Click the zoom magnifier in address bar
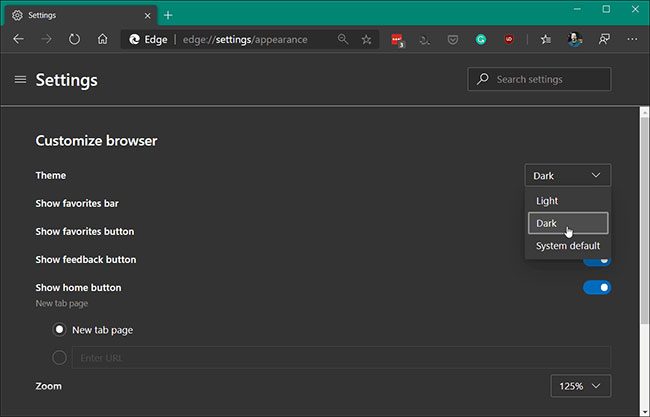This screenshot has width=650, height=417. click(343, 39)
